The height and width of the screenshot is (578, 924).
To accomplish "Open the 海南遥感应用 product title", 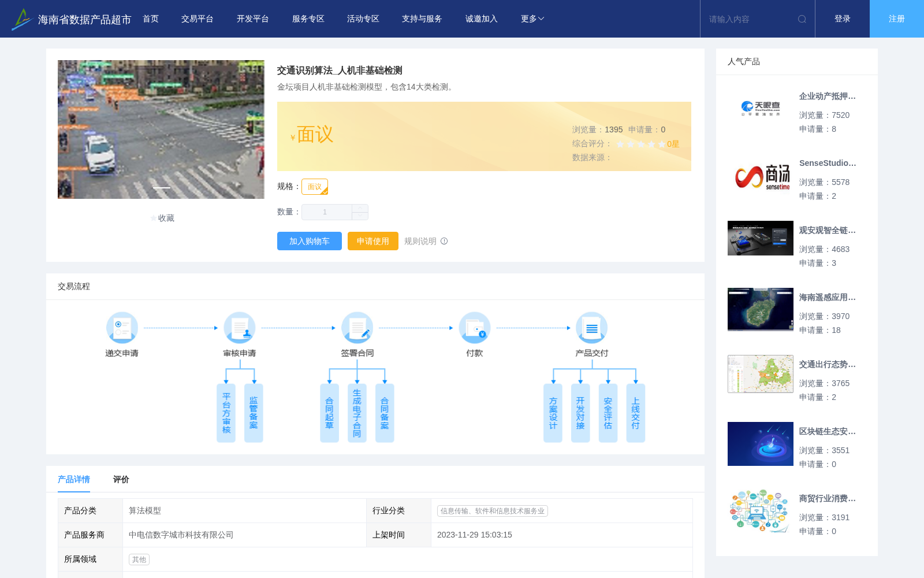I will (828, 298).
